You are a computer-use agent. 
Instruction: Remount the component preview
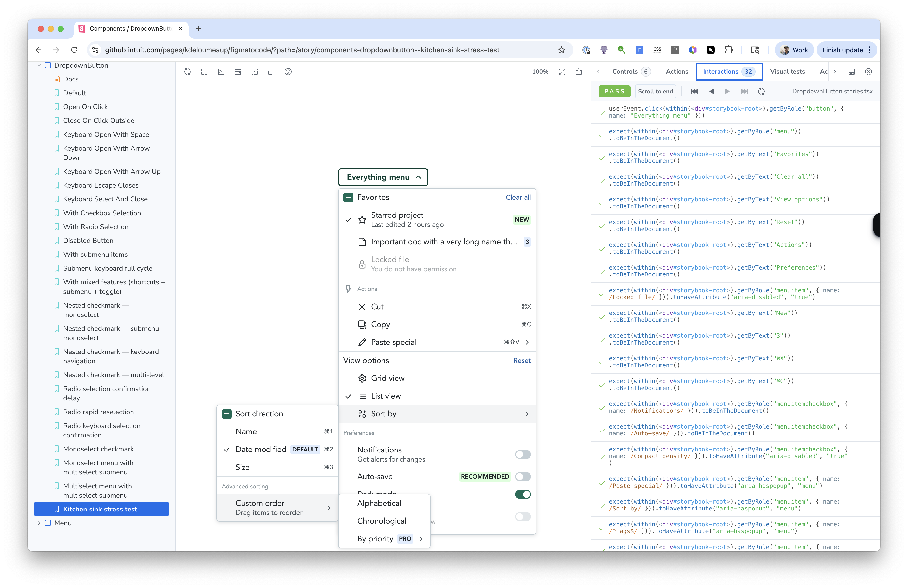(x=187, y=71)
